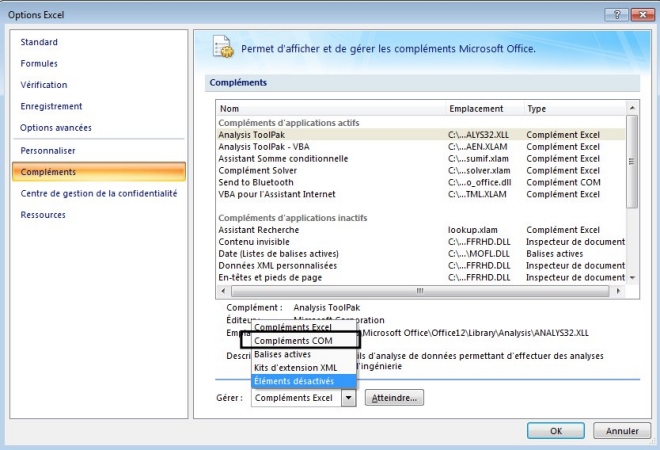Select En-têtes et pieds de page row
The width and height of the screenshot is (660, 450).
(x=421, y=278)
